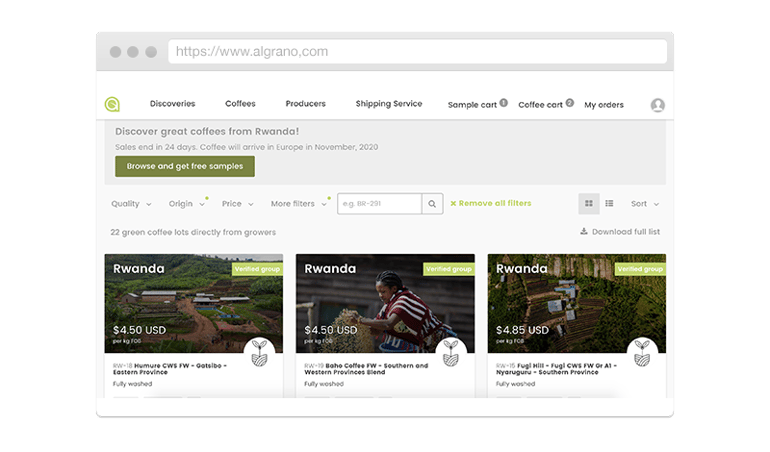Viewport: 770px width, 452px height.
Task: Open the Producers menu item
Action: pyautogui.click(x=305, y=104)
